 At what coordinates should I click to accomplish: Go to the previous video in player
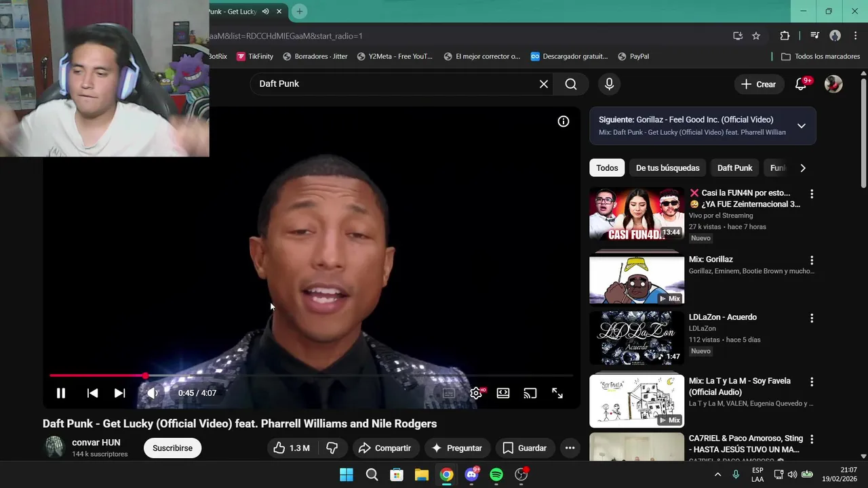click(93, 393)
